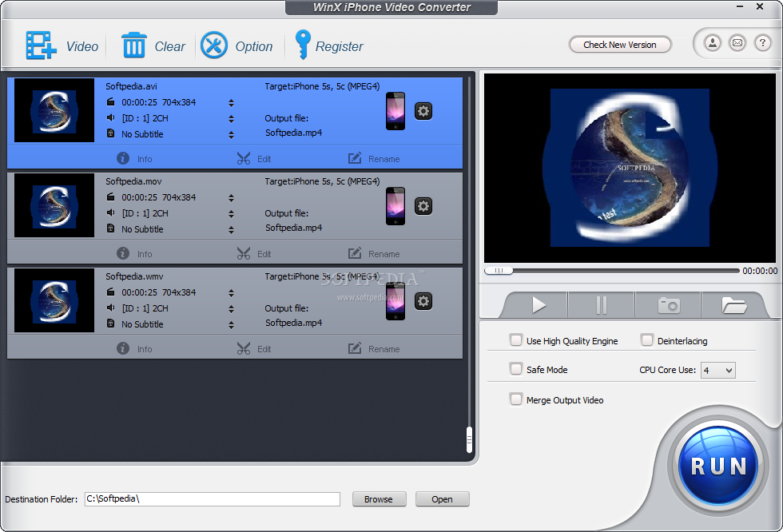The width and height of the screenshot is (783, 532).
Task: Close the WinX converter window
Action: pos(760,7)
